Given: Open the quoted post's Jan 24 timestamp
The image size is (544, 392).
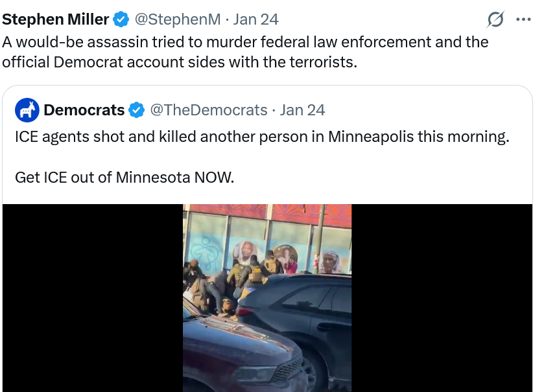Looking at the screenshot, I should point(302,110).
